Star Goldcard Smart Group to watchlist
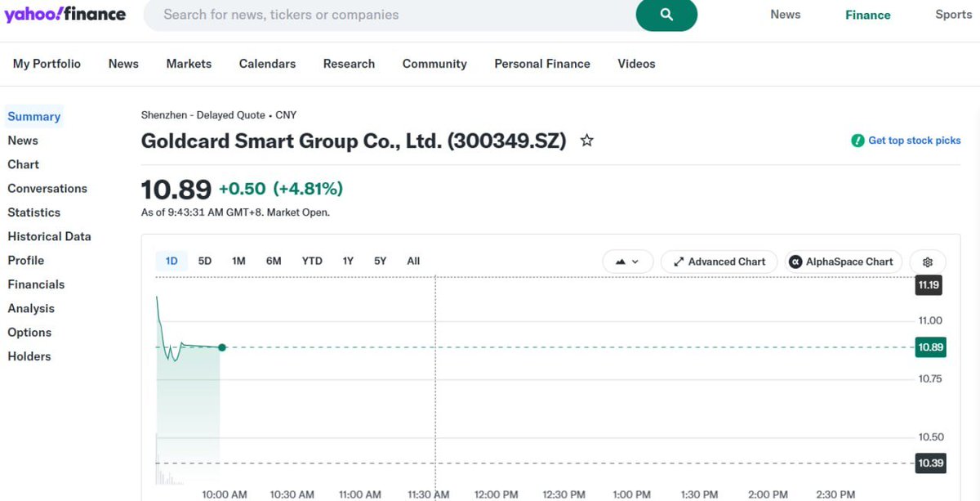This screenshot has height=501, width=980. 586,141
